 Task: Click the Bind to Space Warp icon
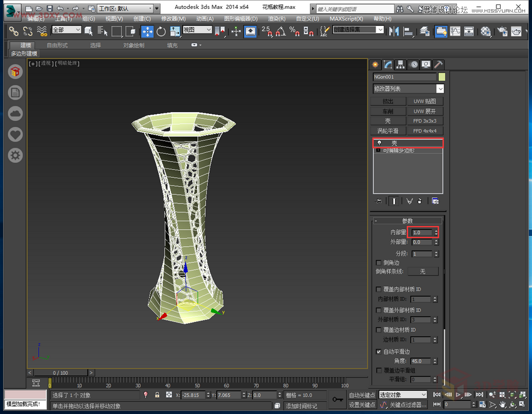42,31
